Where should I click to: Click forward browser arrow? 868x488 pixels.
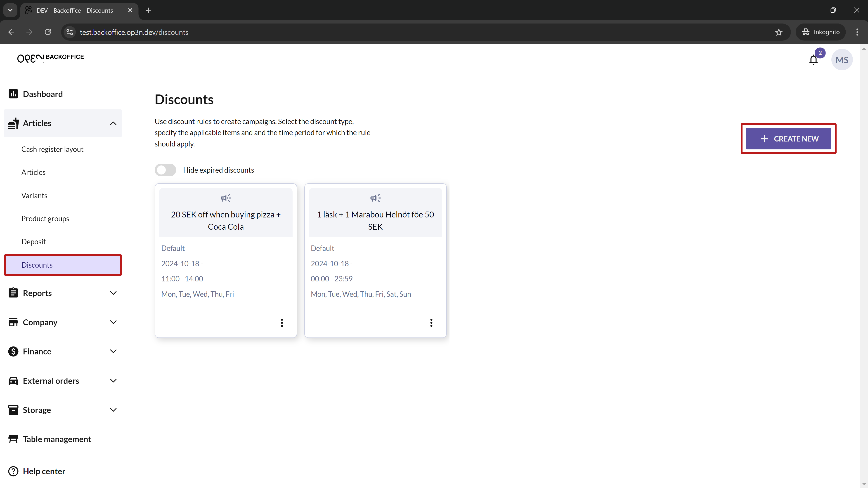coord(29,32)
